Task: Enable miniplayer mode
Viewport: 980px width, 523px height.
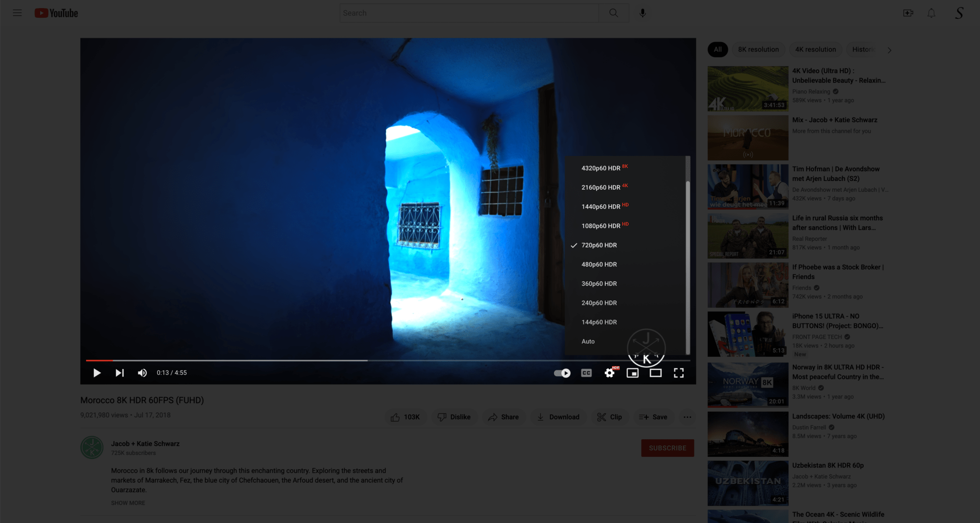Action: pos(633,373)
